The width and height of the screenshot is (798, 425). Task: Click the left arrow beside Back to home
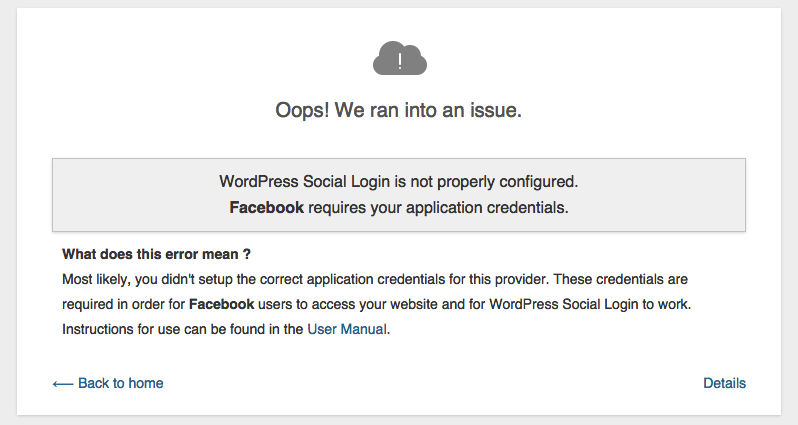point(62,383)
